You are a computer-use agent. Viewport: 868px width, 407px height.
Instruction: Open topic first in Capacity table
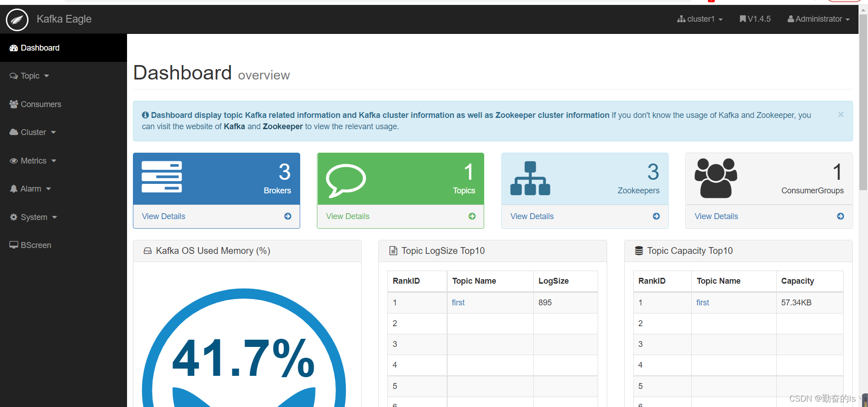click(703, 303)
